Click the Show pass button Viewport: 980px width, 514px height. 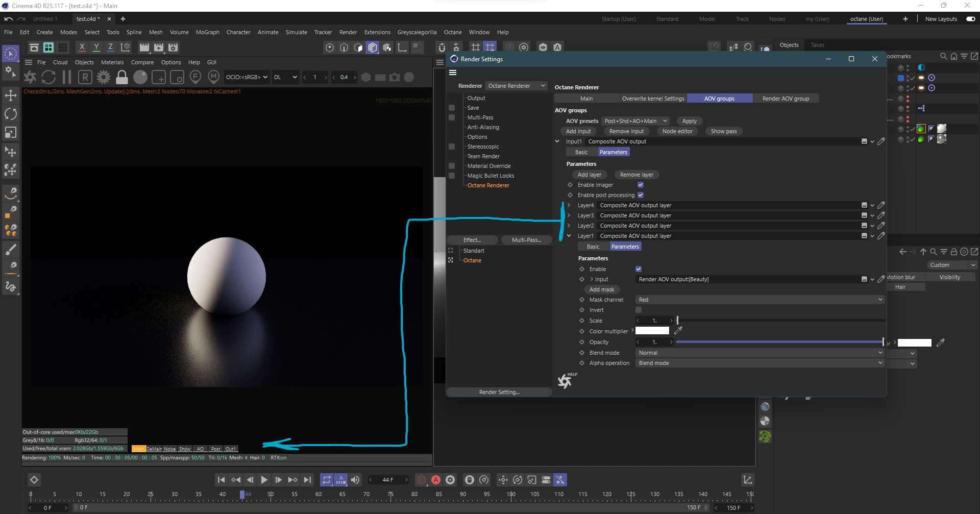pyautogui.click(x=724, y=131)
